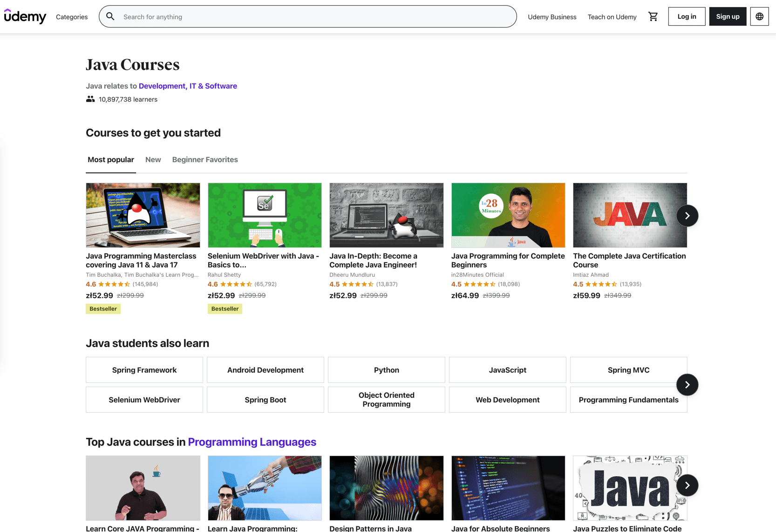Open the Categories menu
Screen dimensions: 776x532
click(x=71, y=17)
